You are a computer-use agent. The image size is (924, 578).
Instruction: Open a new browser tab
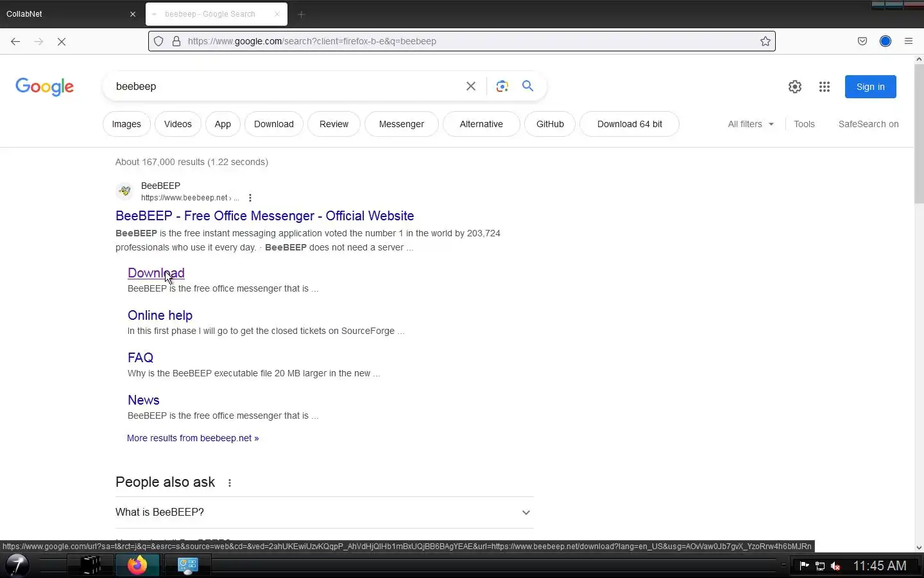[x=302, y=14]
